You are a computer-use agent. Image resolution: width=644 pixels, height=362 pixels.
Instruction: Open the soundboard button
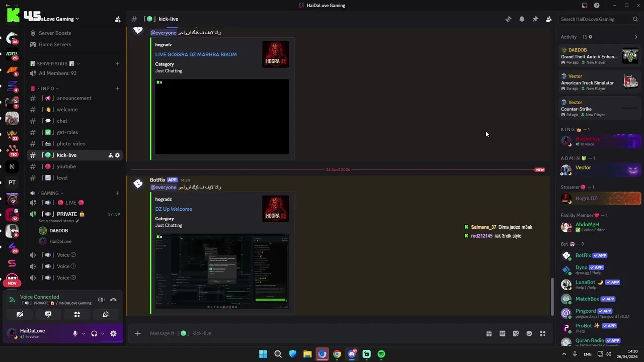click(x=106, y=315)
